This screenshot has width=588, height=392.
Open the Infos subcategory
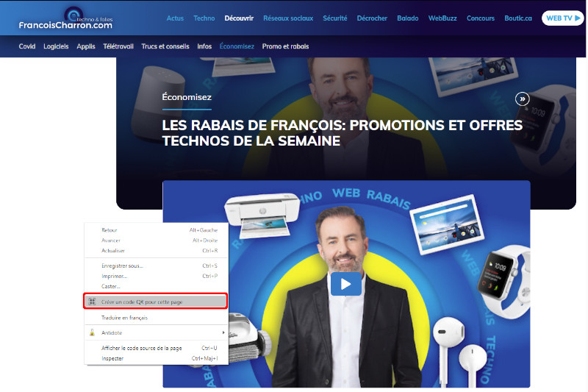204,46
